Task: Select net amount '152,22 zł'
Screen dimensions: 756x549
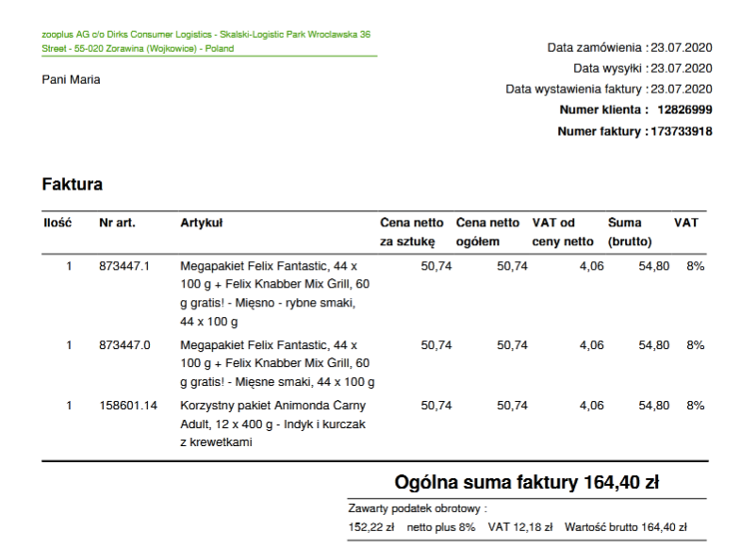Action: [x=371, y=527]
